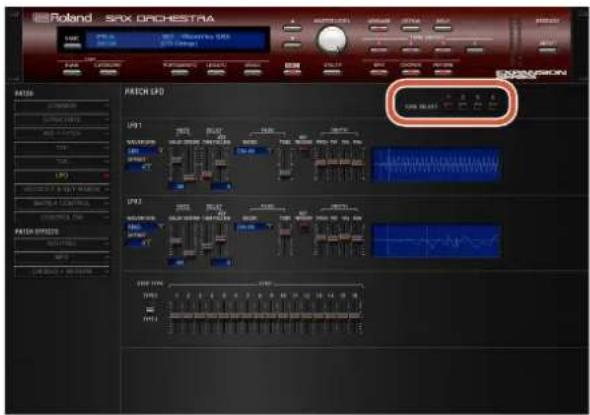
Task: Open the Help menu in top panel
Action: (x=442, y=28)
